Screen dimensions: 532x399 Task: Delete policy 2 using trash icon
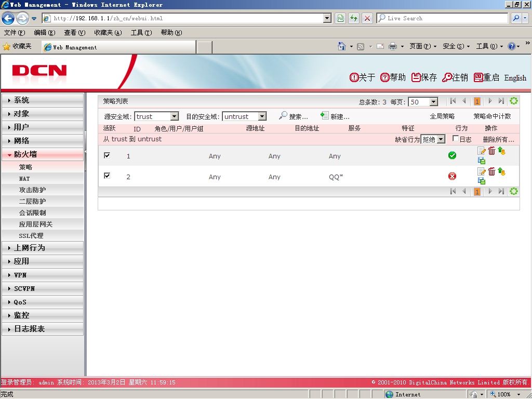coord(491,171)
